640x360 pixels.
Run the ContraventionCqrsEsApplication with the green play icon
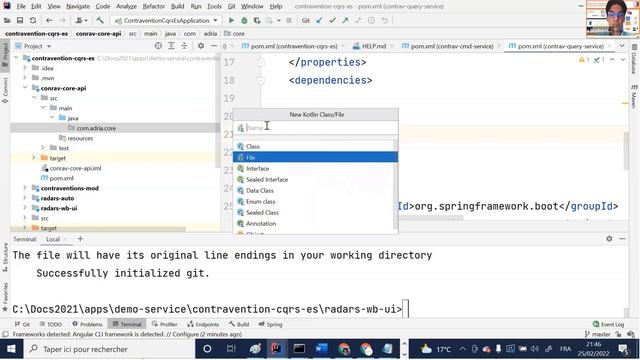[231, 20]
